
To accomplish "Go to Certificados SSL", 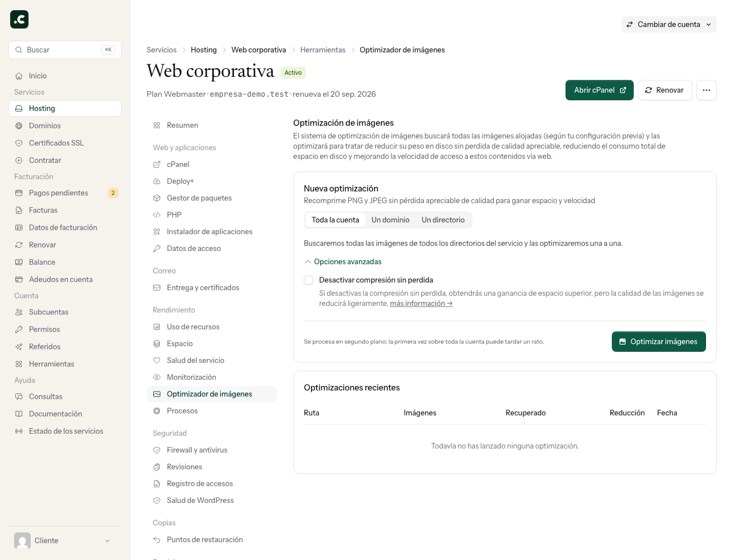I will (x=65, y=143).
